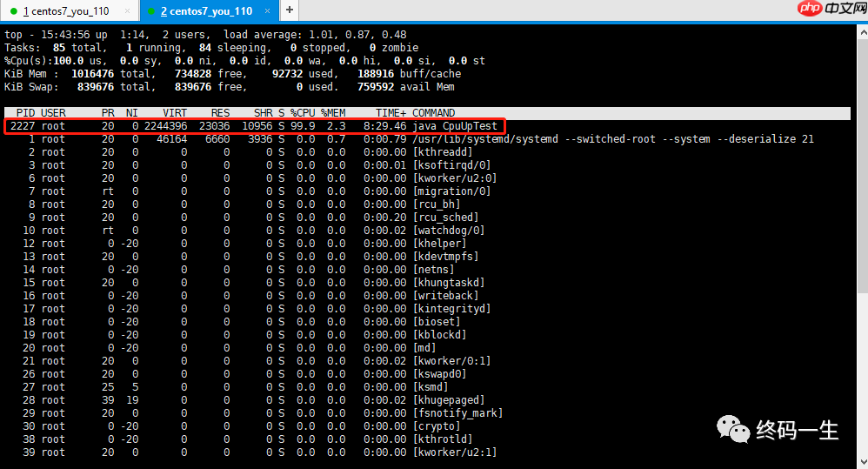Click scrollbar down arrow
Image resolution: width=868 pixels, height=469 pixels.
[x=863, y=462]
